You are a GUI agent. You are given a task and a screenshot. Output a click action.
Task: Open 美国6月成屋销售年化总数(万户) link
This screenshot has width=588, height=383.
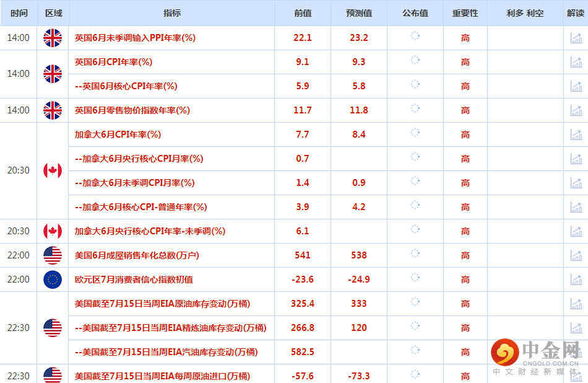pos(137,255)
